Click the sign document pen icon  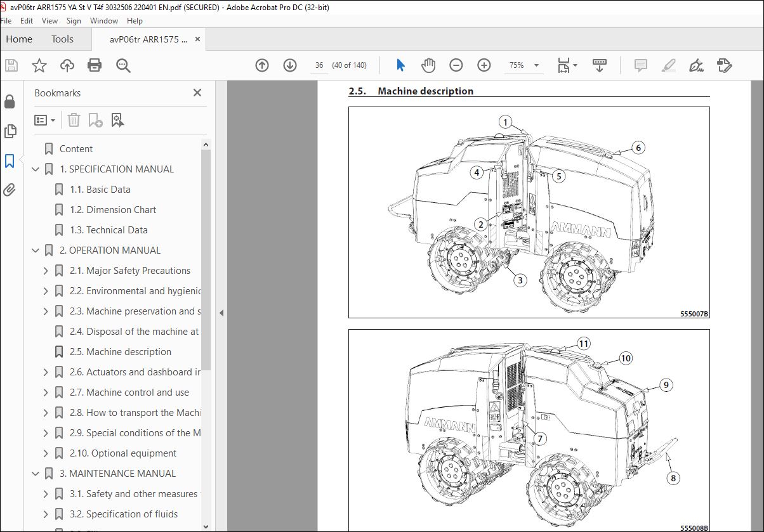697,65
